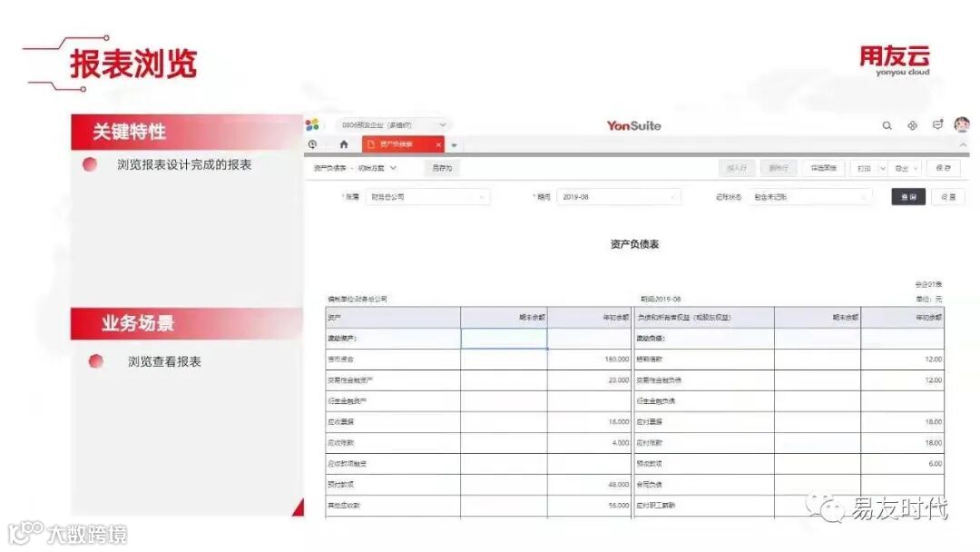This screenshot has height=552, width=980.
Task: Click the 48,000 value cell
Action: point(590,485)
